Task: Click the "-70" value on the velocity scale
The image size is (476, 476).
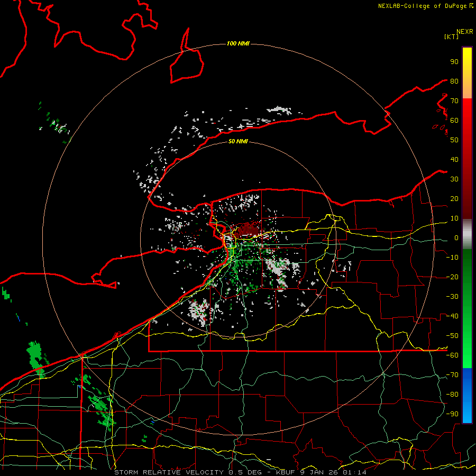Action: (x=452, y=375)
